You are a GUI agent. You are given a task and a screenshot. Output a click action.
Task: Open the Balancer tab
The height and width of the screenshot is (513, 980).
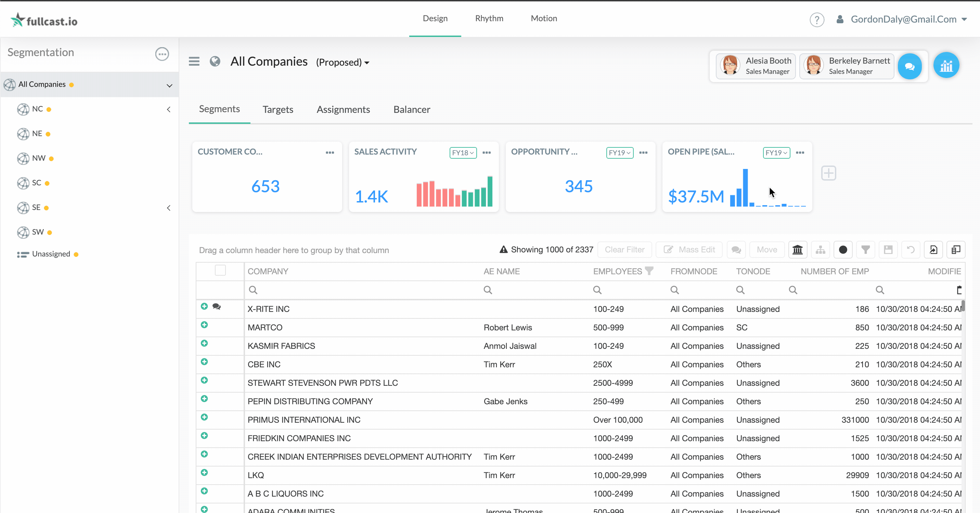[x=412, y=109]
